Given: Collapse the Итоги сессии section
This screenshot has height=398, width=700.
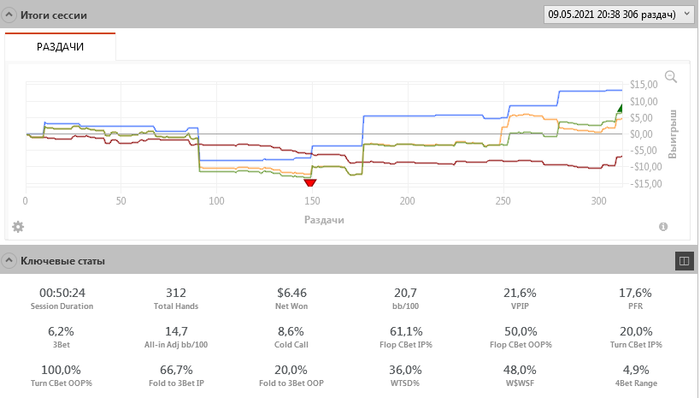Looking at the screenshot, I should [8, 15].
